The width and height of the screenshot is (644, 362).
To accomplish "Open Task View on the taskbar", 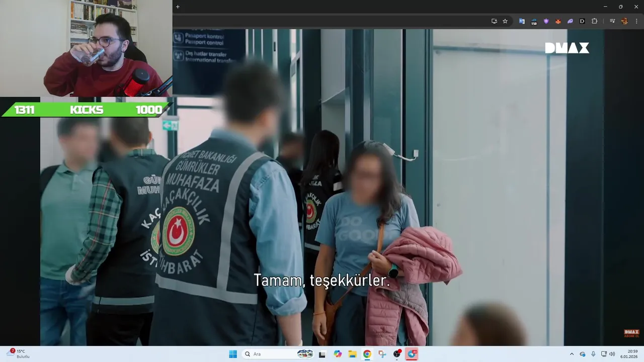I will (x=322, y=354).
